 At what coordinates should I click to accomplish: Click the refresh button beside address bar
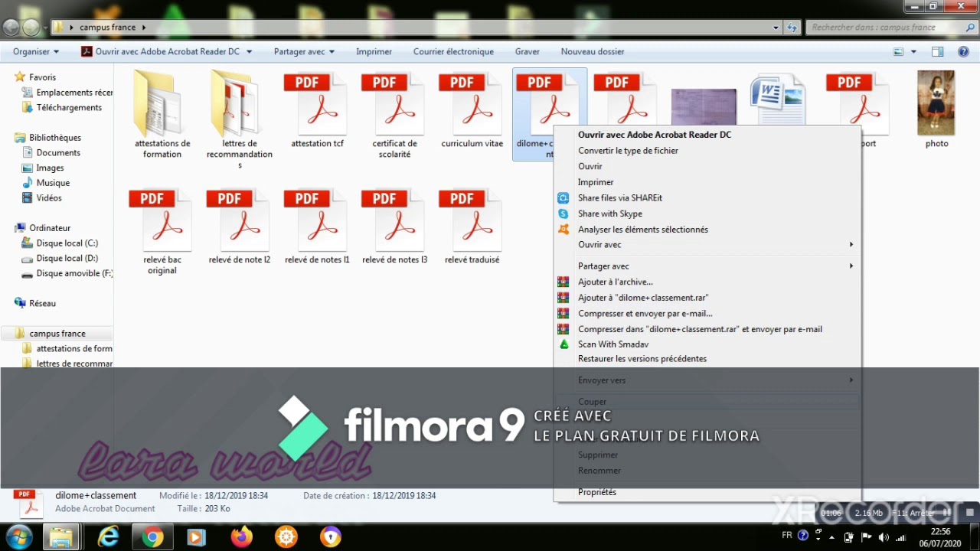[792, 28]
